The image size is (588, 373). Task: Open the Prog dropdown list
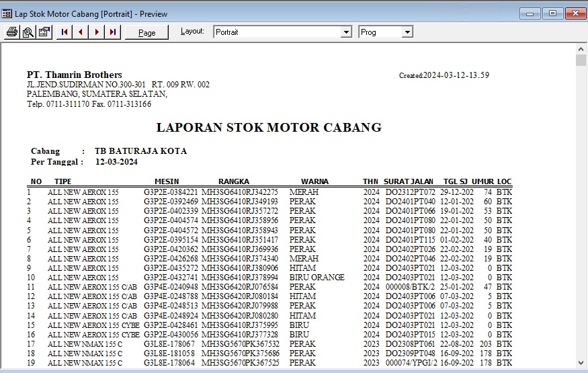(x=407, y=32)
